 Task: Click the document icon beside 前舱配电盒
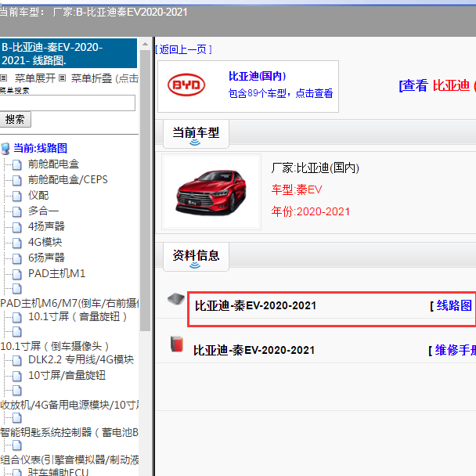click(17, 165)
